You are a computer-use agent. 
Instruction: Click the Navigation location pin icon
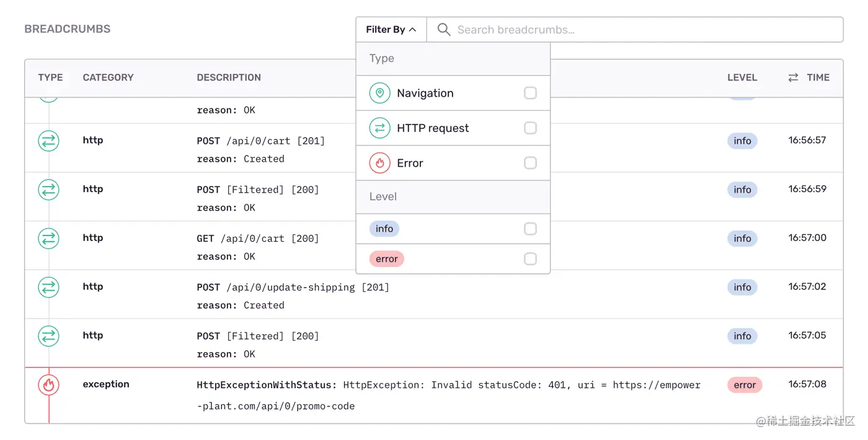point(379,93)
